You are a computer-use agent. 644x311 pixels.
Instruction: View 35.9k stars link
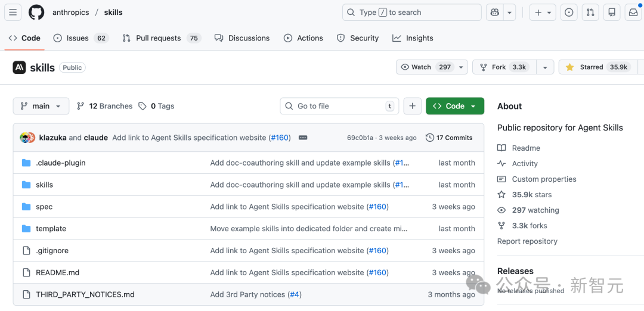tap(525, 194)
